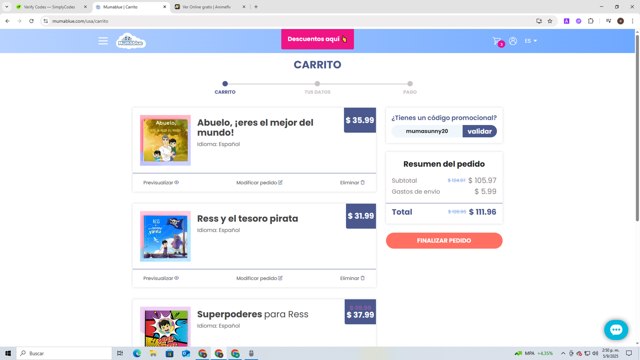Select the PAGO progress step
640x360 pixels.
point(410,87)
